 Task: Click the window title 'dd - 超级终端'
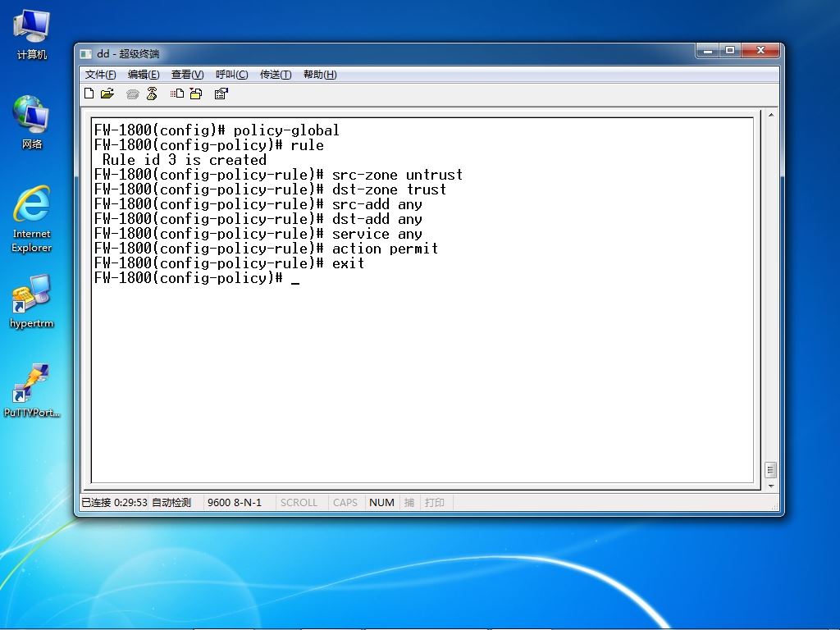[128, 53]
